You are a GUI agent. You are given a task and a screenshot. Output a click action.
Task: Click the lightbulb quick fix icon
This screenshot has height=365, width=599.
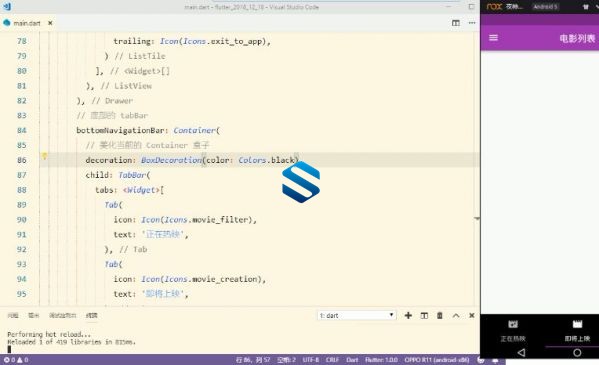(44, 156)
